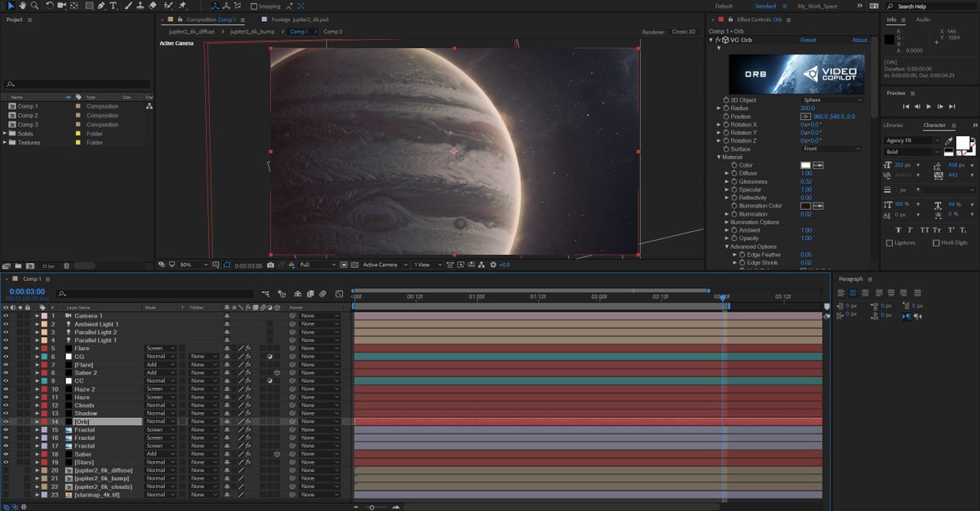Open the 1 View layout dropdown
The image size is (980, 511).
(427, 264)
